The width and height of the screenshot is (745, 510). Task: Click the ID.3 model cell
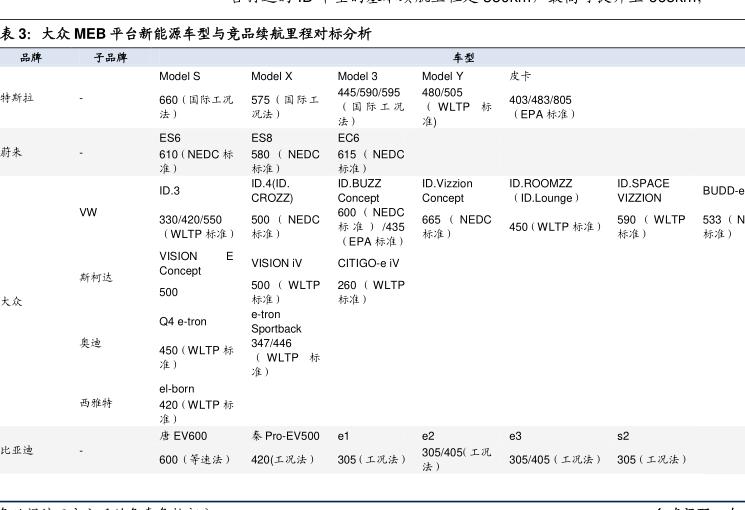tap(169, 191)
